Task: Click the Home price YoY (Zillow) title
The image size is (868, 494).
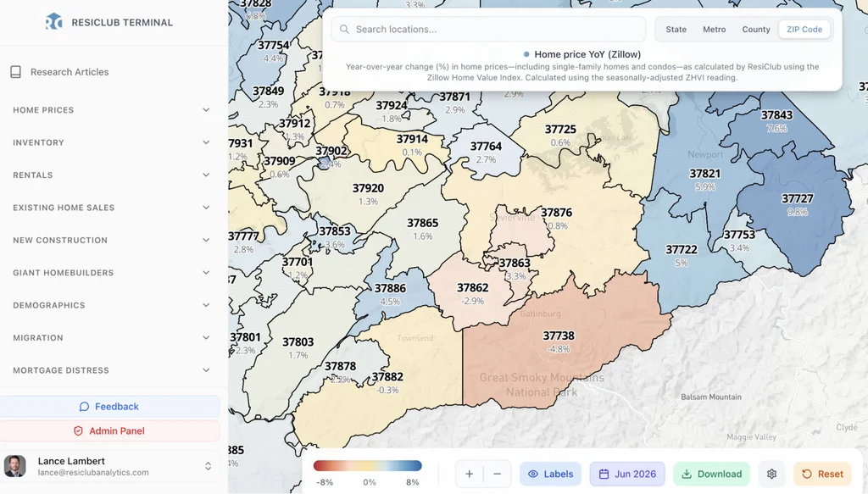Action: [587, 54]
